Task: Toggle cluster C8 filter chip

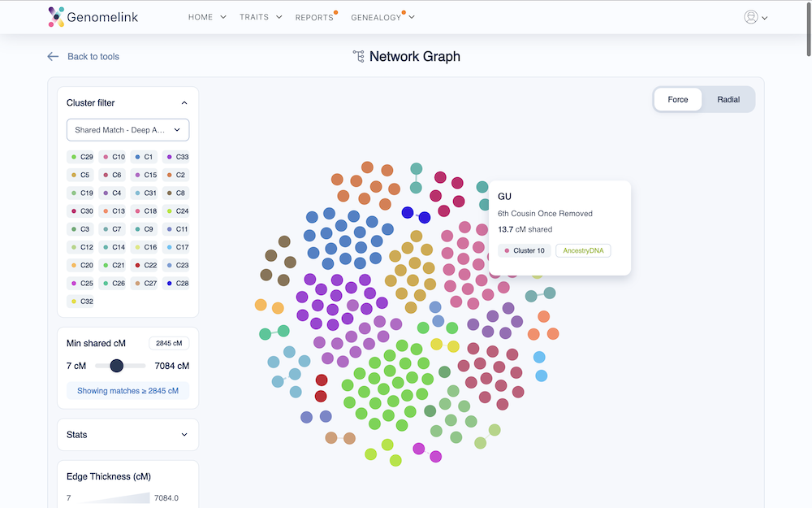Action: (175, 193)
